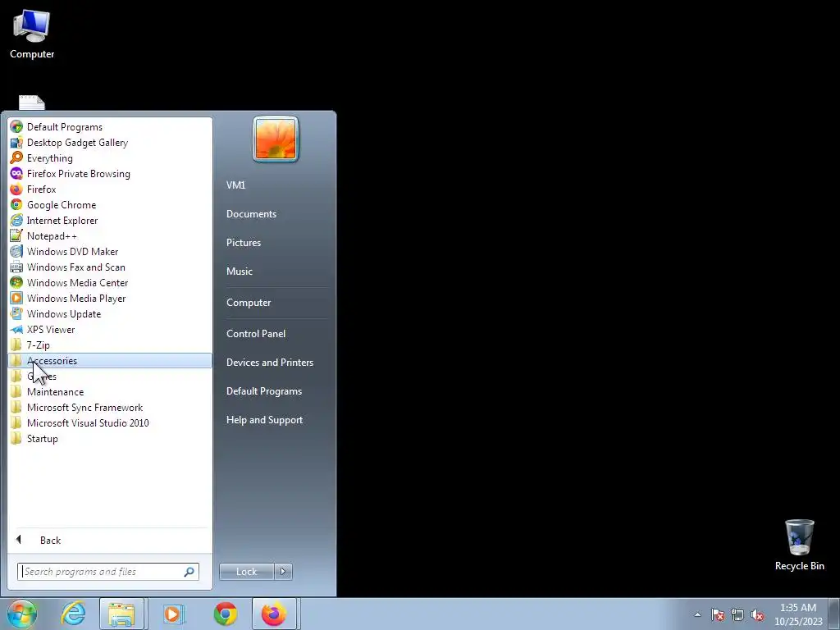This screenshot has height=630, width=840.
Task: Expand the Startup folder
Action: (110, 438)
